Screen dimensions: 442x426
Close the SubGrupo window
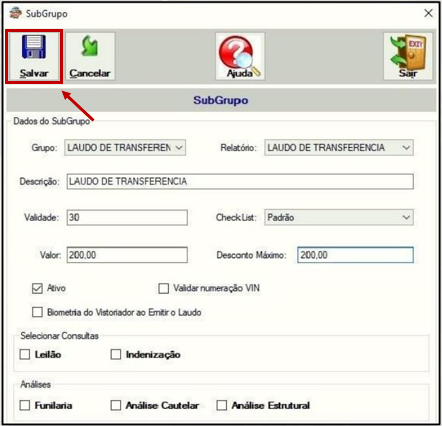pyautogui.click(x=428, y=13)
